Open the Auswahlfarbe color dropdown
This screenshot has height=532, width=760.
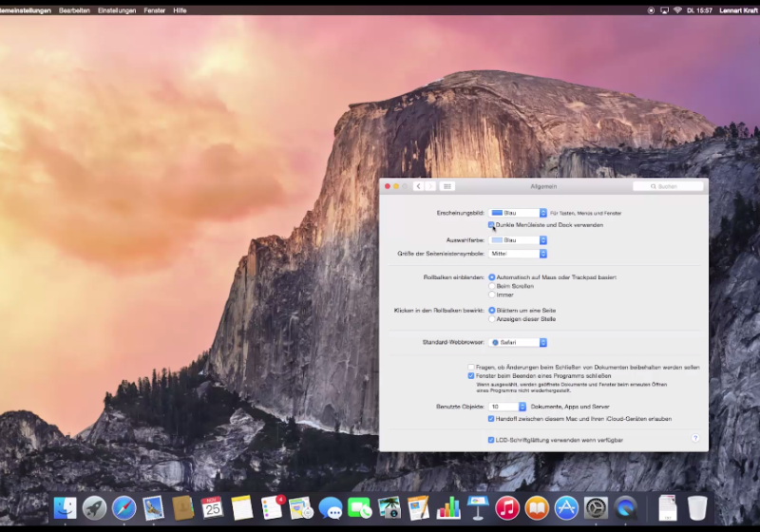519,240
